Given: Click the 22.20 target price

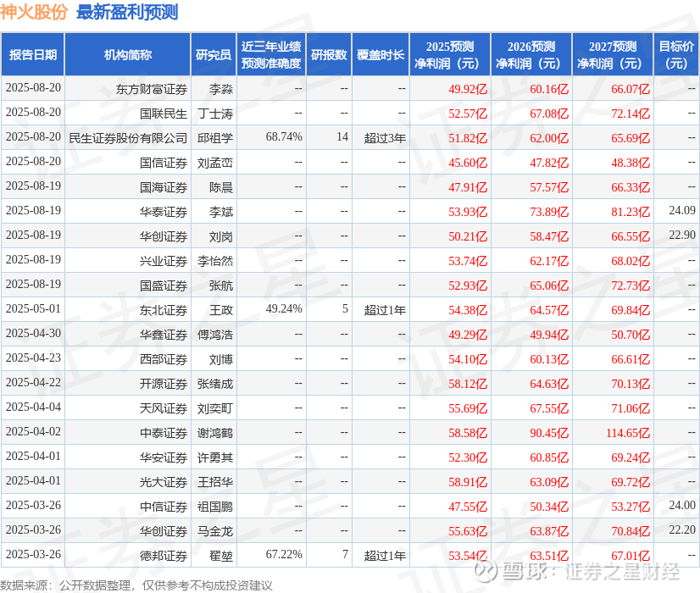Looking at the screenshot, I should tap(682, 529).
